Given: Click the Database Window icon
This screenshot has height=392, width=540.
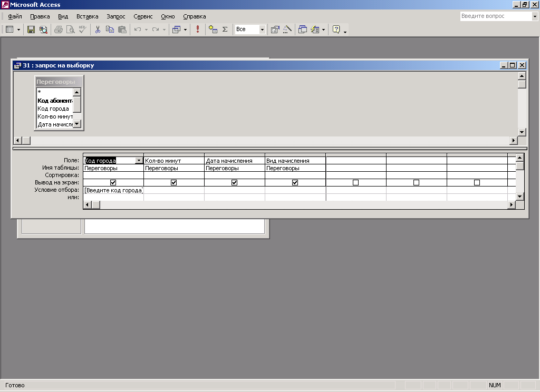Looking at the screenshot, I should (303, 30).
